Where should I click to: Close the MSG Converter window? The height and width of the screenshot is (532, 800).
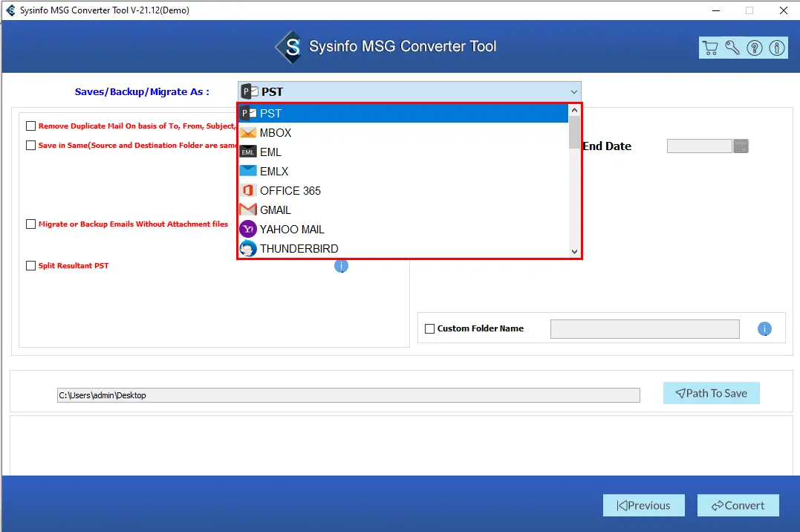point(784,10)
